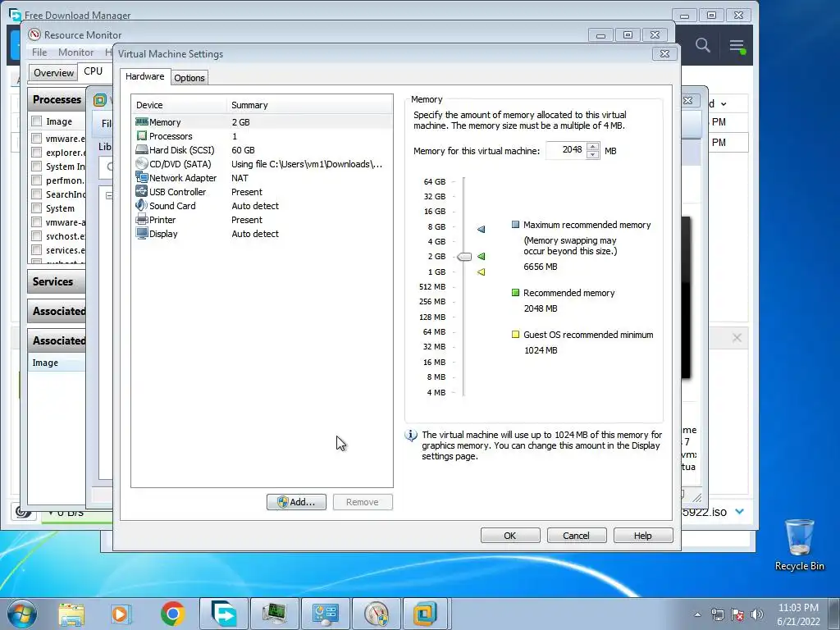
Task: Select the USB Controller icon
Action: pyautogui.click(x=141, y=191)
